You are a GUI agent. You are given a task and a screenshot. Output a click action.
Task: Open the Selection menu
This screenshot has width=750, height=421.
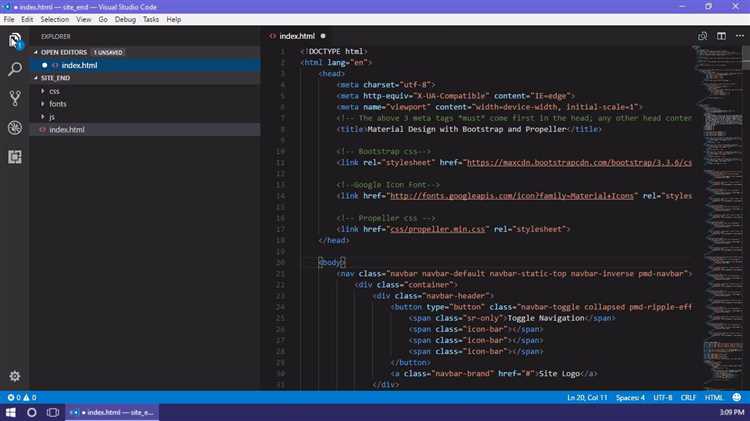click(55, 20)
